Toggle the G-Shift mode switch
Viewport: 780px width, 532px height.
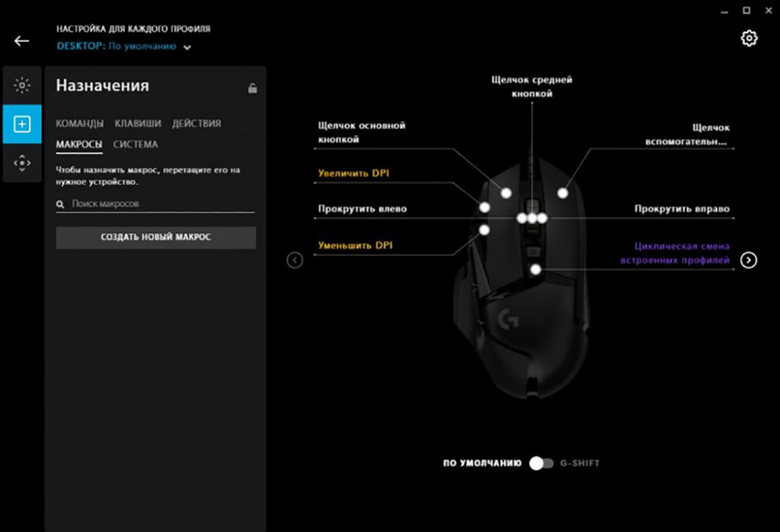point(541,463)
